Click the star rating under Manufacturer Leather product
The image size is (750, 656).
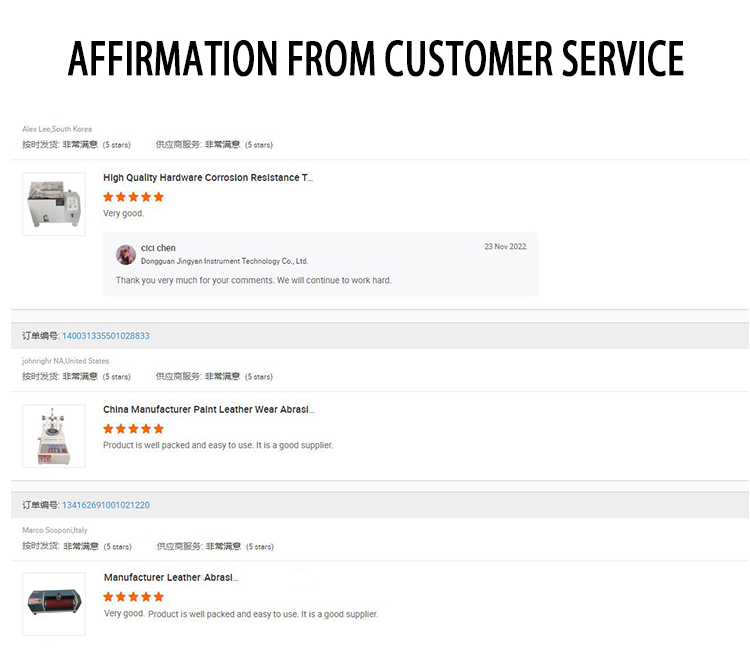click(x=133, y=597)
